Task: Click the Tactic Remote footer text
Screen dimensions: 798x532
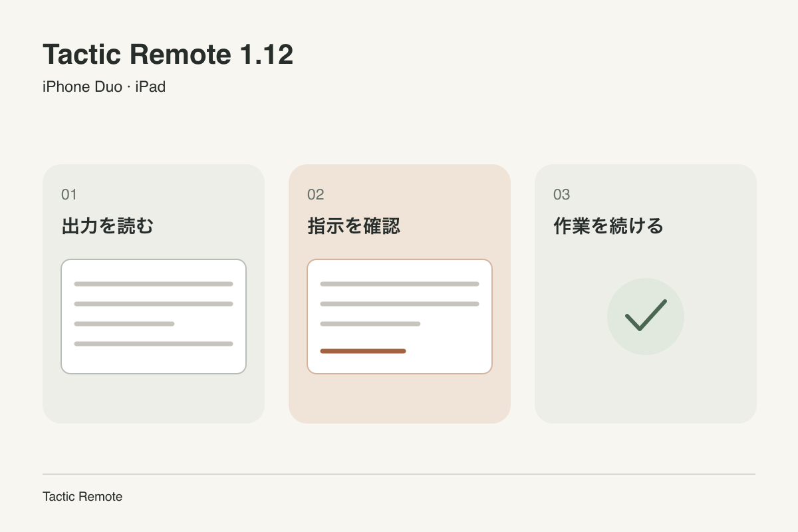Action: pos(82,497)
